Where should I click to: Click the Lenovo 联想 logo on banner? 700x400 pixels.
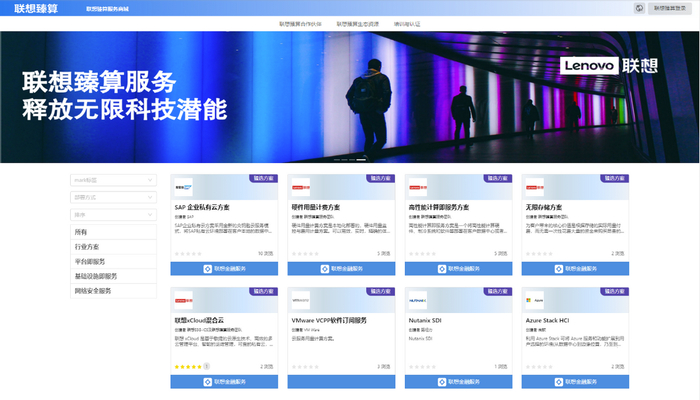click(x=608, y=66)
